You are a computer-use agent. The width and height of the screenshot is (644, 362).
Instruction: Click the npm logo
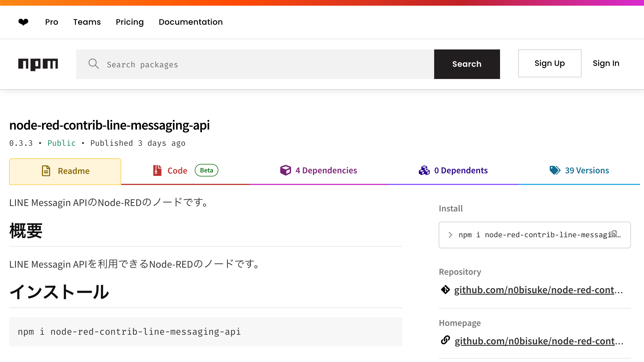click(x=38, y=64)
